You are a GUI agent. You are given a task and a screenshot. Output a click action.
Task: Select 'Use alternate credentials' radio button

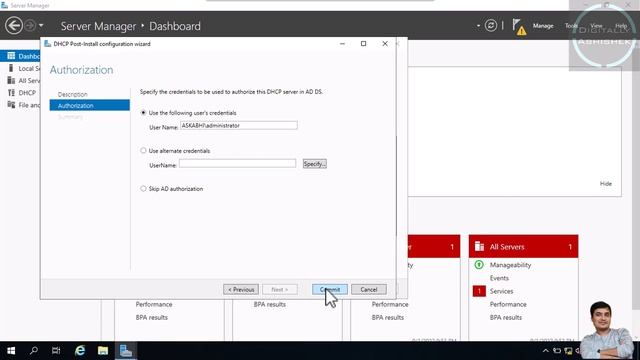(x=143, y=151)
